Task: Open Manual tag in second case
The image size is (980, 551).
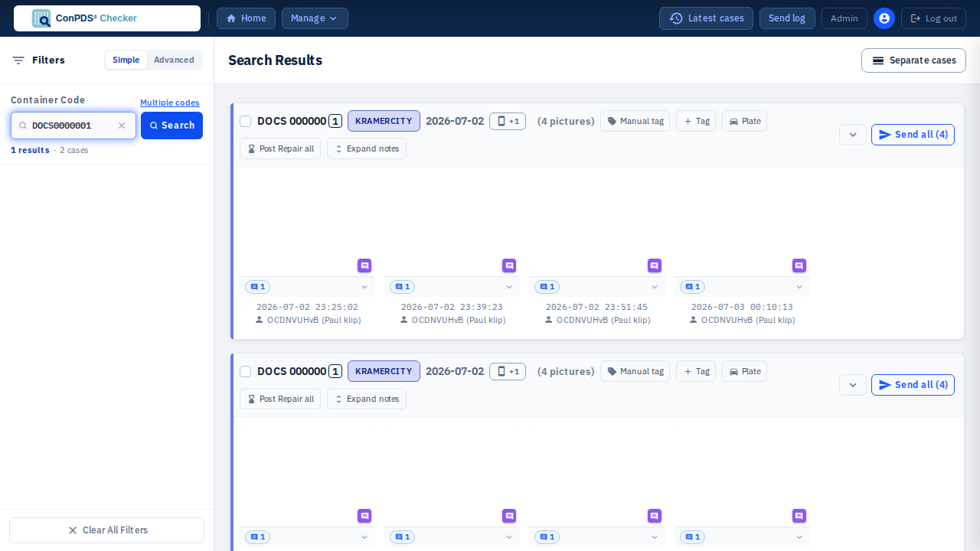Action: coord(635,371)
